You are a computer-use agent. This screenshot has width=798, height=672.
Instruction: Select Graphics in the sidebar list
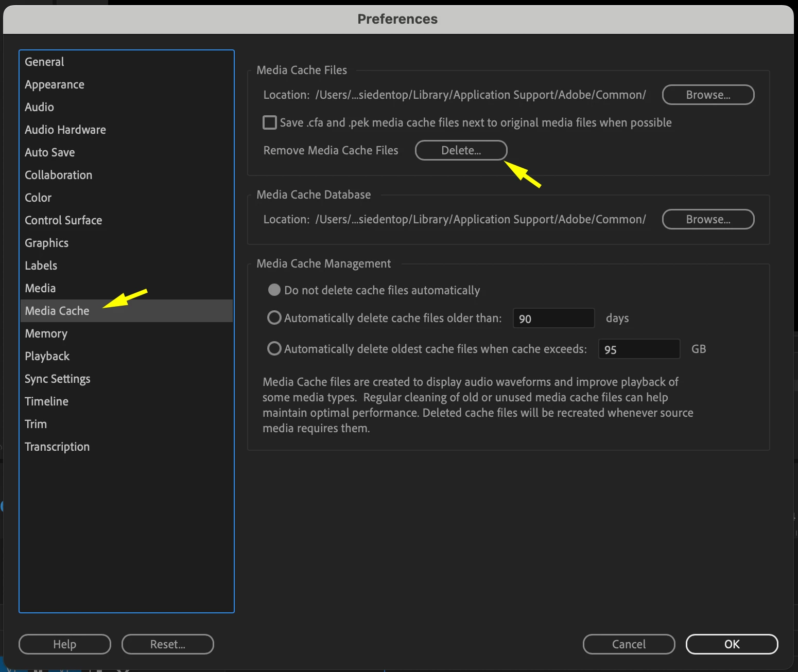point(126,243)
